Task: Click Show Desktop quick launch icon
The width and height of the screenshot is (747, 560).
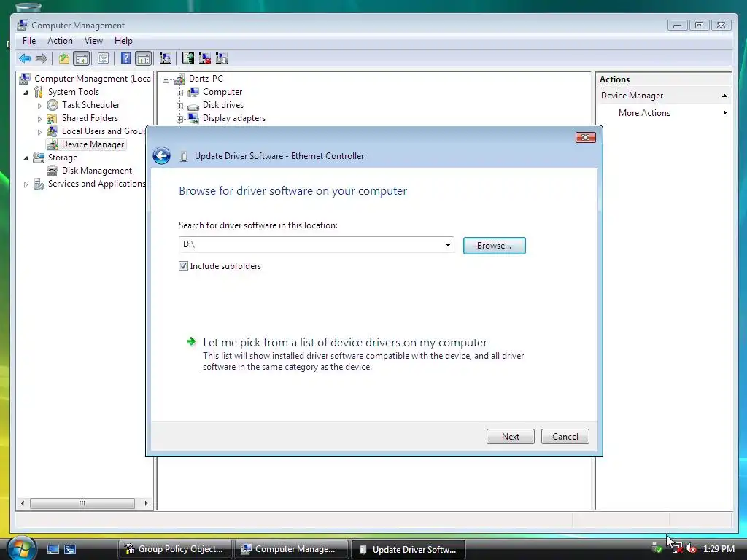Action: 53,549
